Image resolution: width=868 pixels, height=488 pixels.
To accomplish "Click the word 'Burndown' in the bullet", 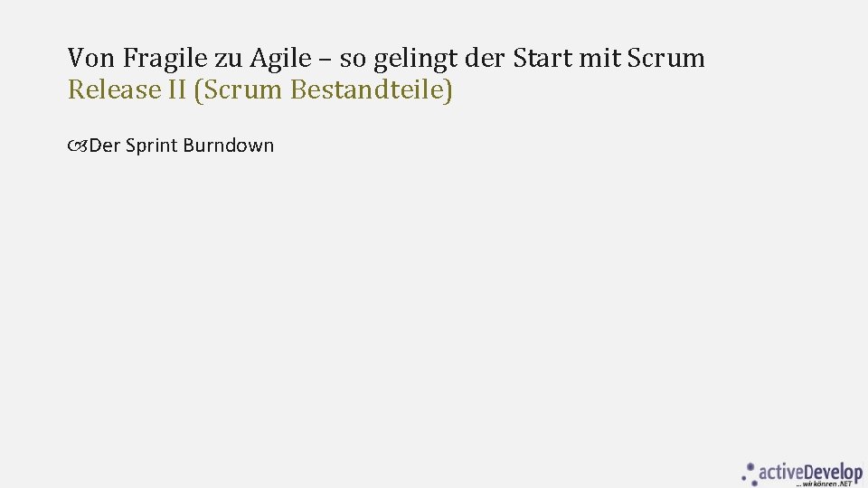I will pyautogui.click(x=228, y=145).
